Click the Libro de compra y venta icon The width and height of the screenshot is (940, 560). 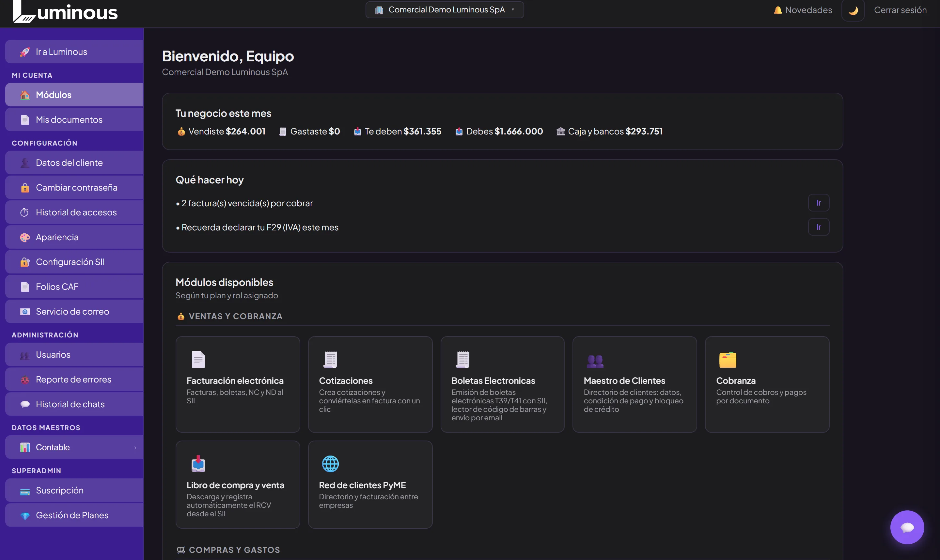click(198, 464)
